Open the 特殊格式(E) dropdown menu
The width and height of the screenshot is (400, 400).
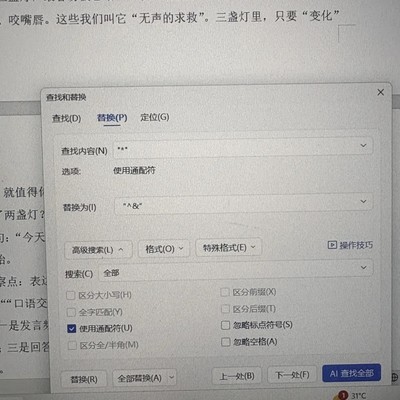point(229,247)
